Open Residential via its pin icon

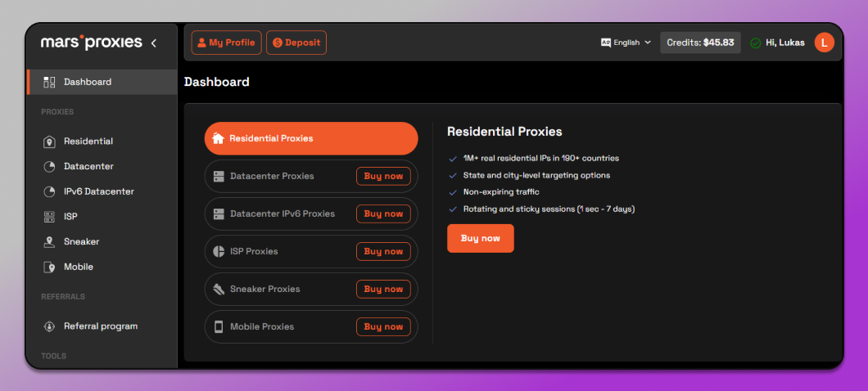49,142
